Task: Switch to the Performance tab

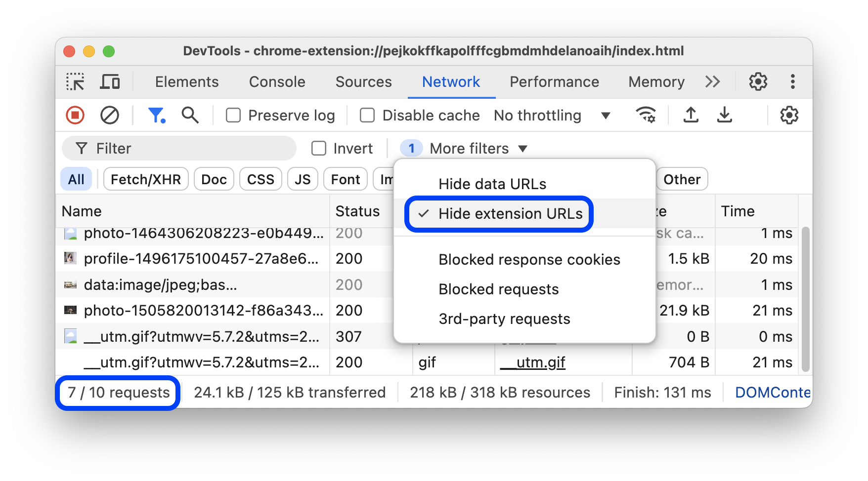Action: pos(554,81)
